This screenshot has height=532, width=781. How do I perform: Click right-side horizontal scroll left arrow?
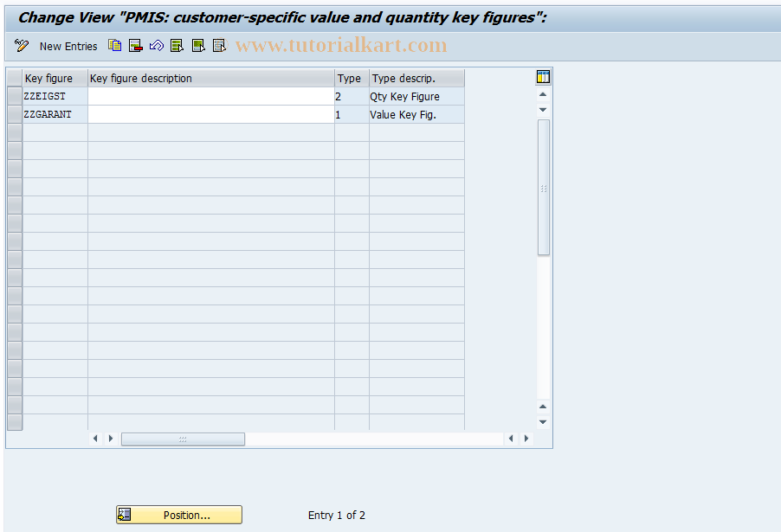point(511,439)
